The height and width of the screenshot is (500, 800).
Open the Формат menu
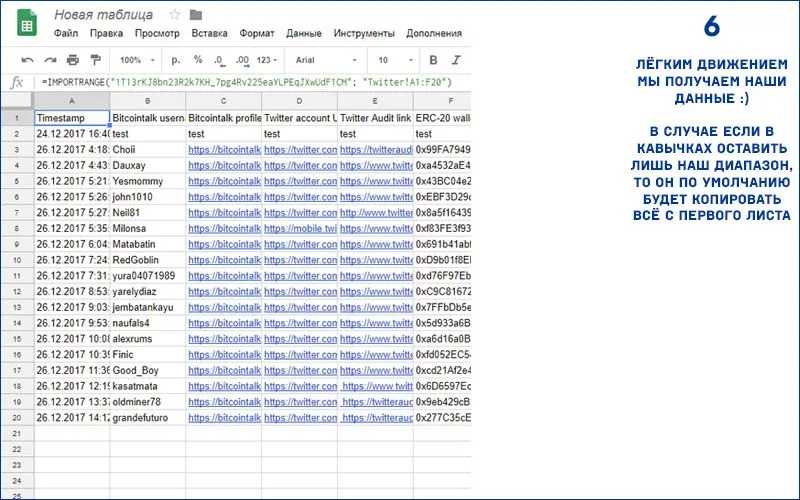click(x=257, y=33)
